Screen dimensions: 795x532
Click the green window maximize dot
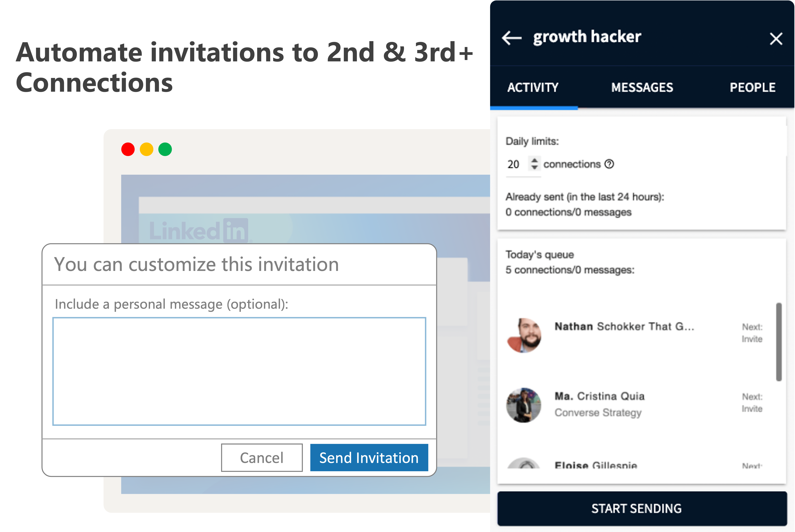[x=165, y=149]
